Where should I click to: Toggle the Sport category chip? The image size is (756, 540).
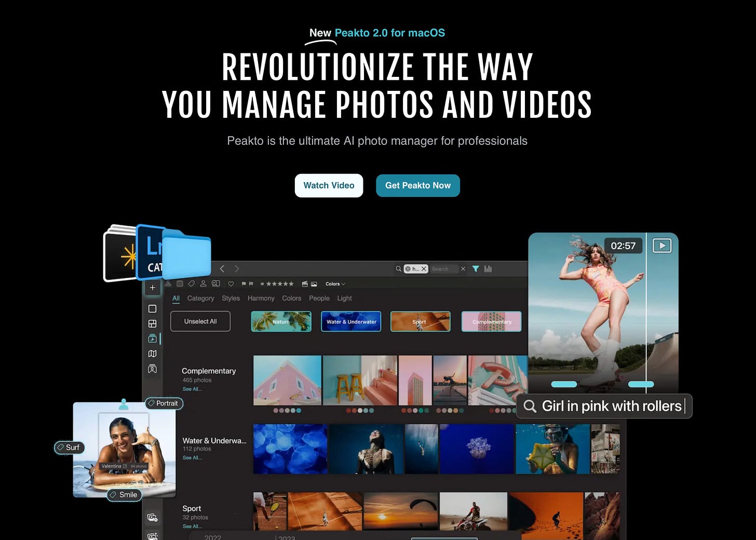pos(420,321)
